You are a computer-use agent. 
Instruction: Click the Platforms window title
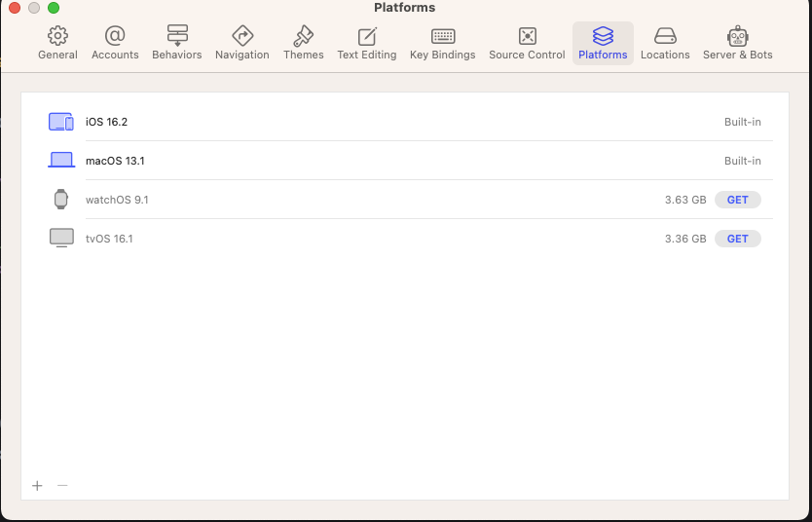404,8
